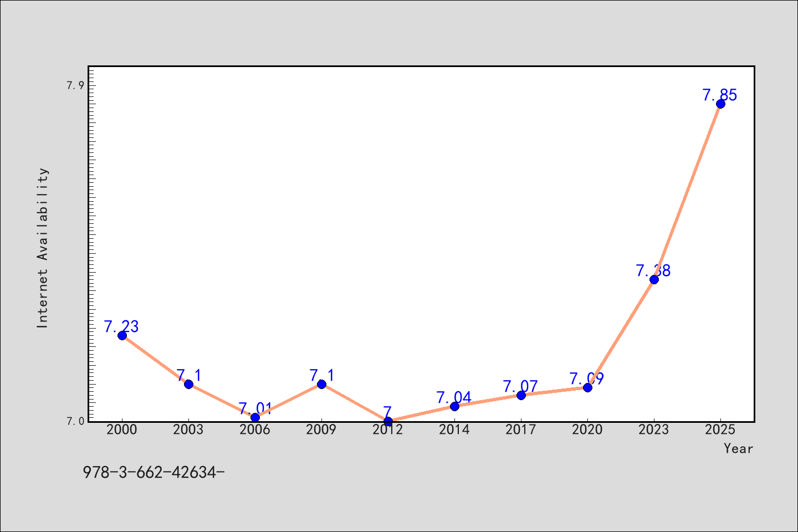The width and height of the screenshot is (798, 532).
Task: Click the value label 7.23
Action: tap(121, 326)
